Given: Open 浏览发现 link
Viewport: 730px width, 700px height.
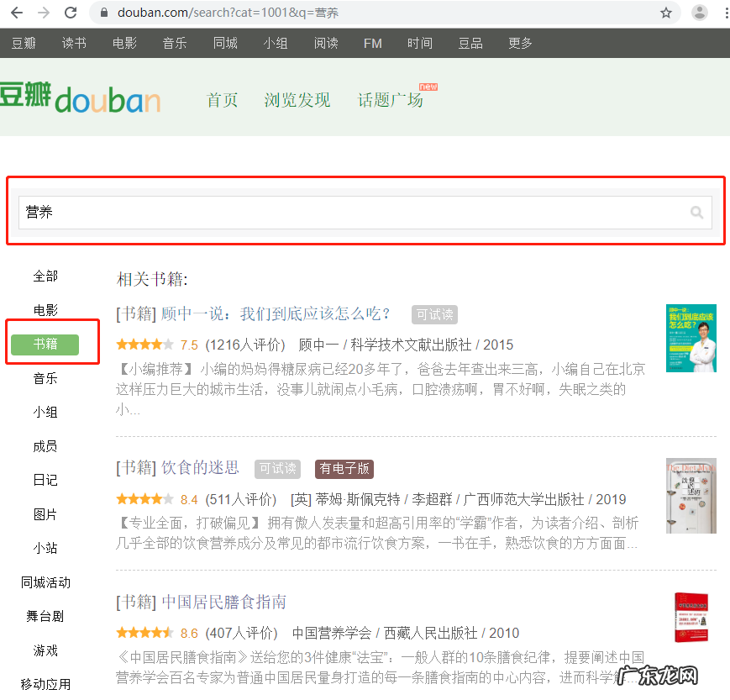Looking at the screenshot, I should 297,100.
